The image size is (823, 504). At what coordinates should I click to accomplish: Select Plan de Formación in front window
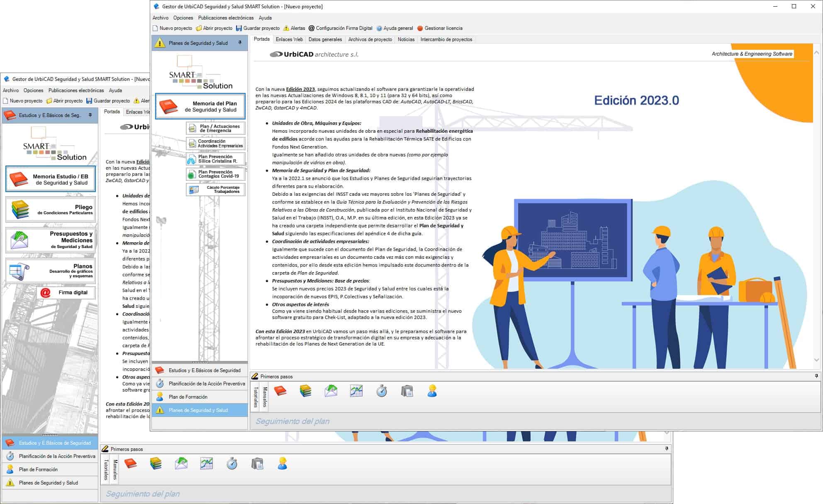(x=200, y=397)
